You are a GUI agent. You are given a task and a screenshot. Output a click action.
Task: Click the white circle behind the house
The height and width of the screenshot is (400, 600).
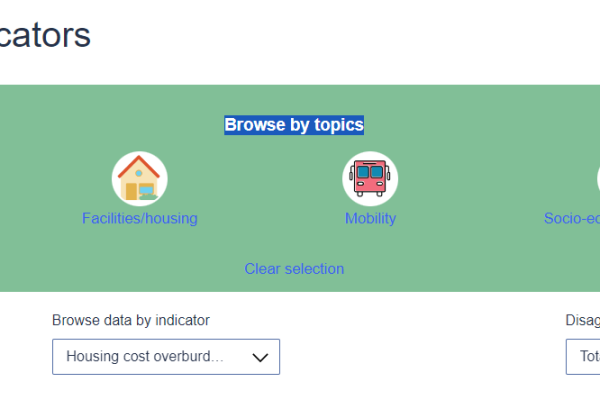click(x=139, y=179)
